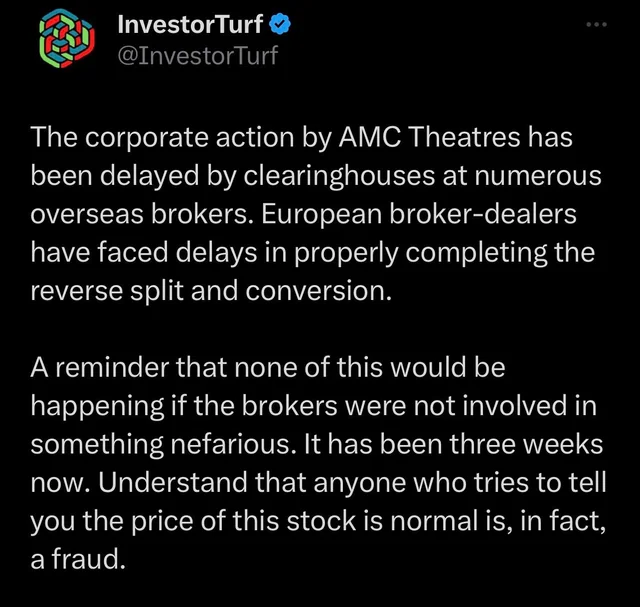Click the InvestorTurf display name
This screenshot has height=607, width=640.
click(190, 24)
